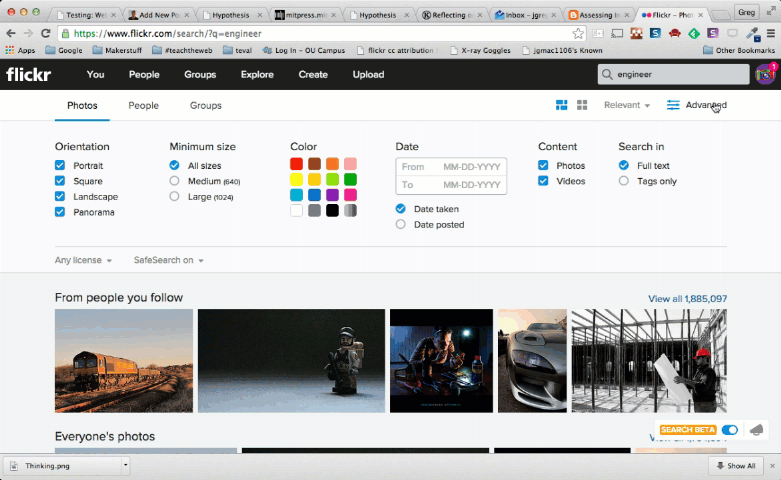Viewport: 781px width, 480px height.
Task: Open the People search tab
Action: pos(143,105)
